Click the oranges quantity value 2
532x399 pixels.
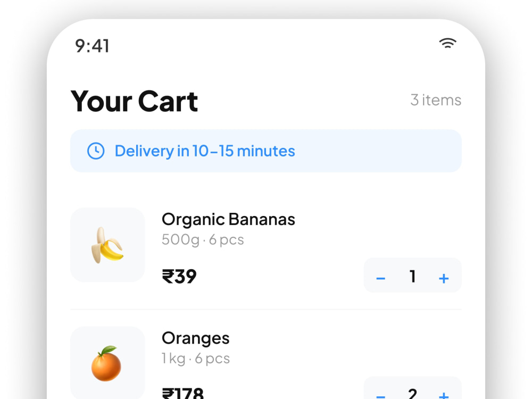[x=412, y=394]
